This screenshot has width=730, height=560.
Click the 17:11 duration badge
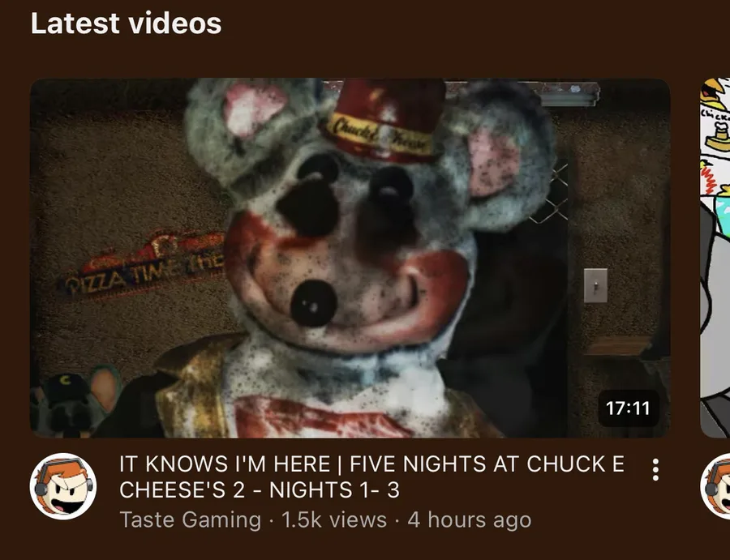628,408
